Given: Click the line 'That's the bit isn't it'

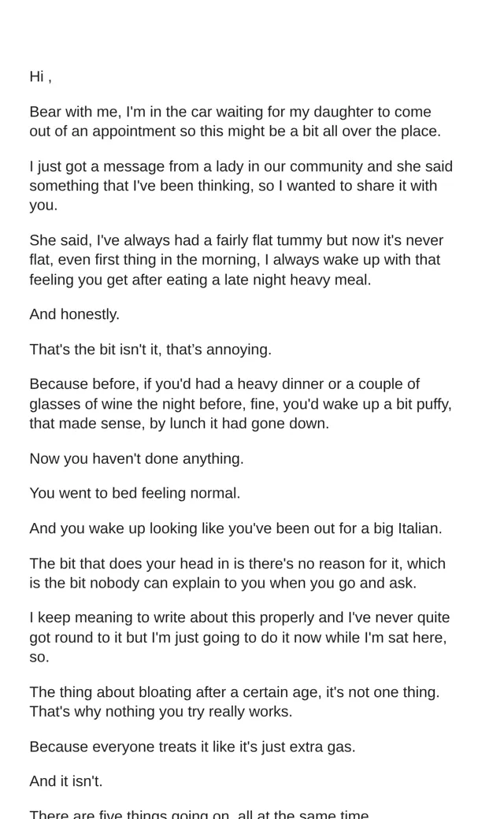Looking at the screenshot, I should pos(150,349).
